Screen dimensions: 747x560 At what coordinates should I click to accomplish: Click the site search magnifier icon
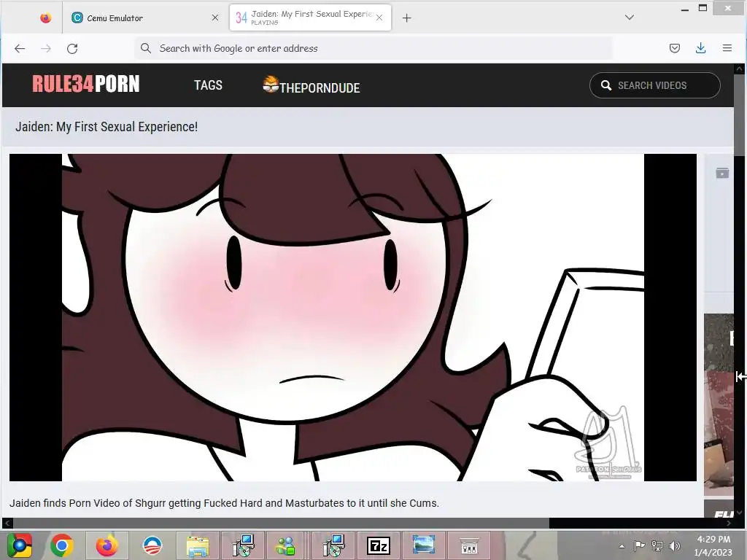[x=606, y=85]
